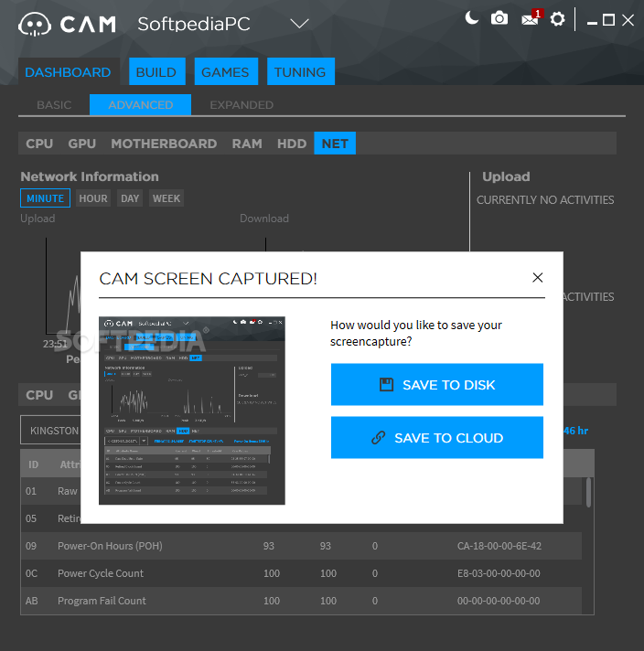The image size is (644, 651).
Task: Open settings gear icon
Action: point(558,19)
